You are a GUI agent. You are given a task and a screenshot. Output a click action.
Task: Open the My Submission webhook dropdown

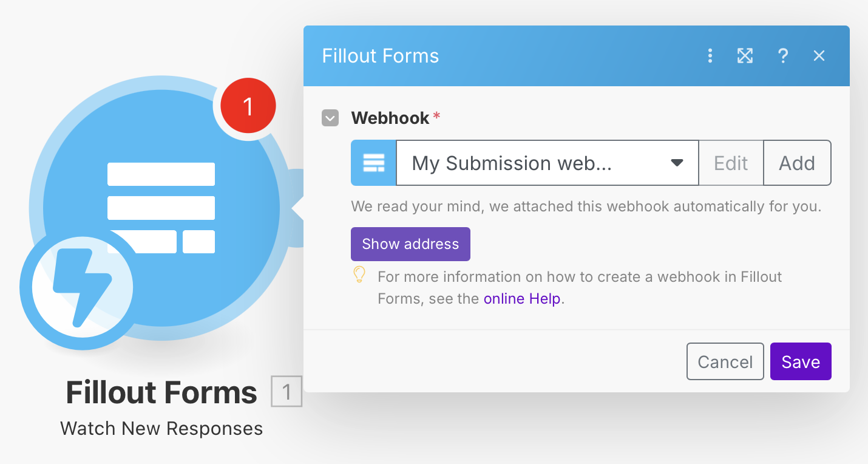click(x=548, y=163)
